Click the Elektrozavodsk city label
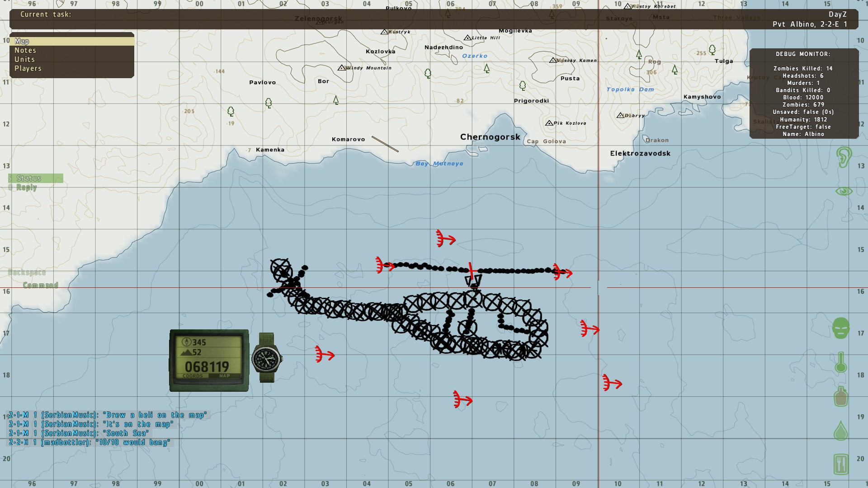 coord(640,154)
